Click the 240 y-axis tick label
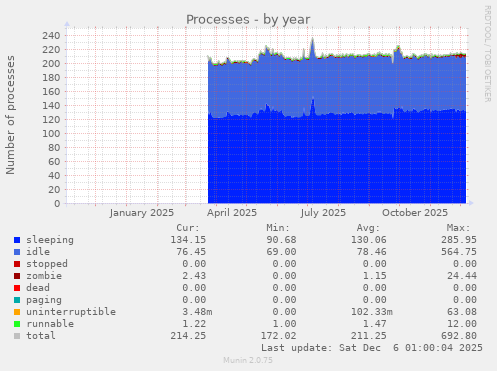The height and width of the screenshot is (371, 497). click(x=51, y=36)
